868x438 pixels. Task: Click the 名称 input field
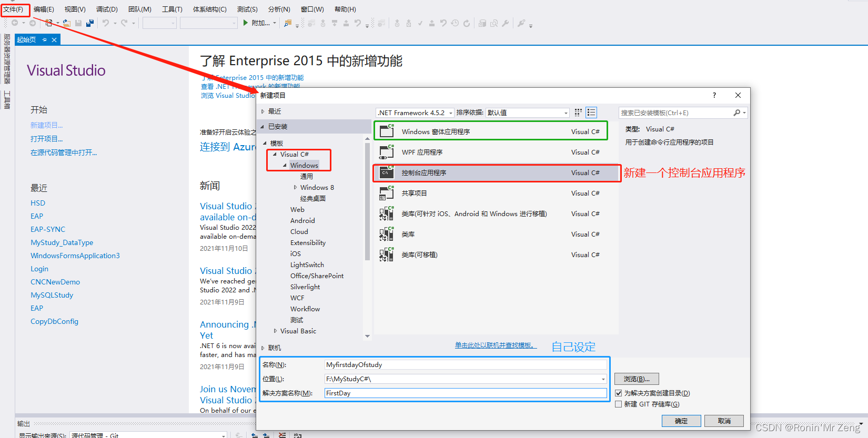[x=466, y=365]
